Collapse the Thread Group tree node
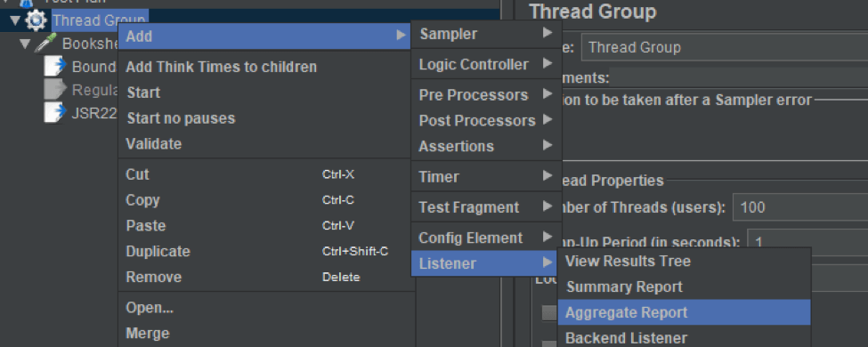The image size is (868, 347). click(x=15, y=21)
